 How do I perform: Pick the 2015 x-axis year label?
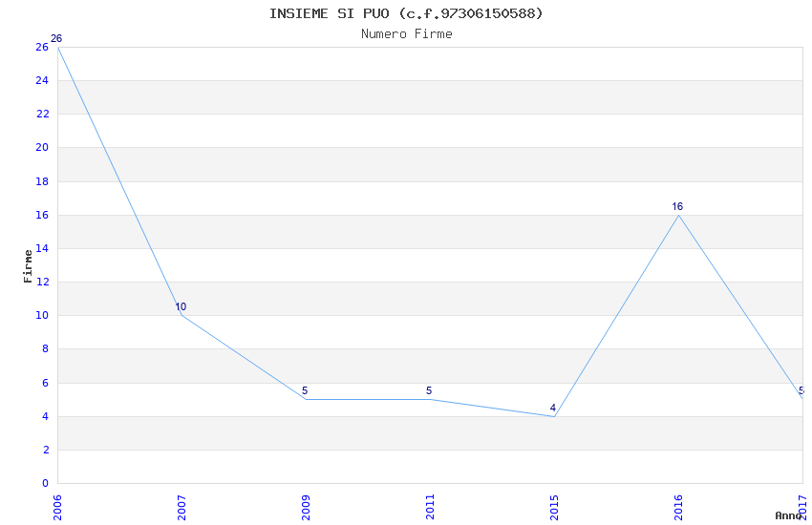(554, 506)
